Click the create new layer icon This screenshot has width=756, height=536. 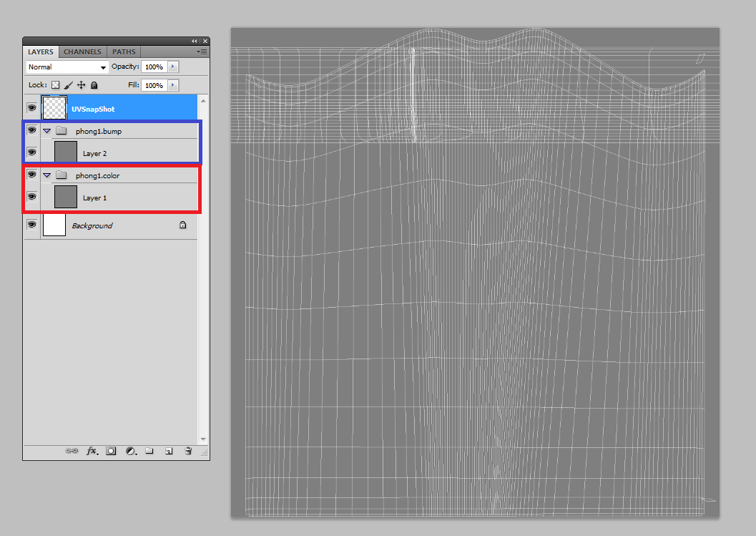(169, 452)
